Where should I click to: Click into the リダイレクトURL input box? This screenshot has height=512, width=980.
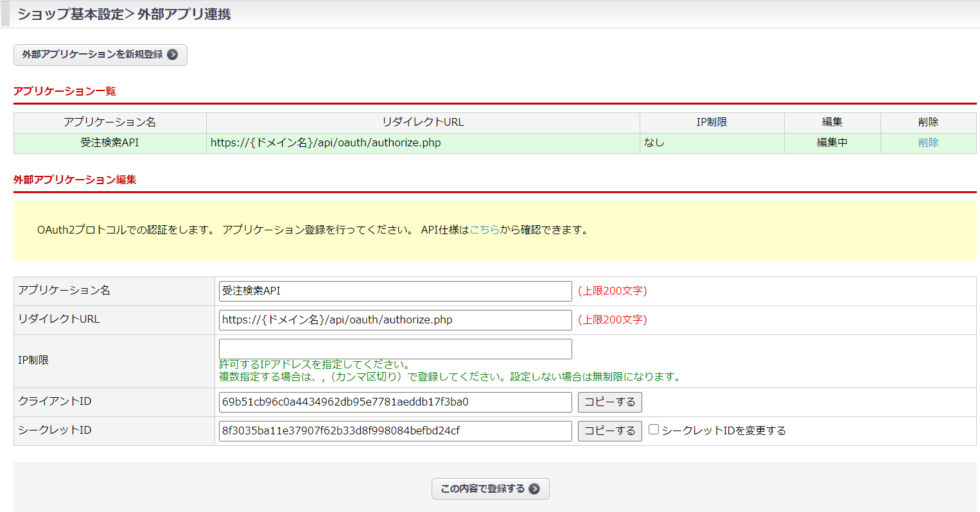pyautogui.click(x=395, y=320)
